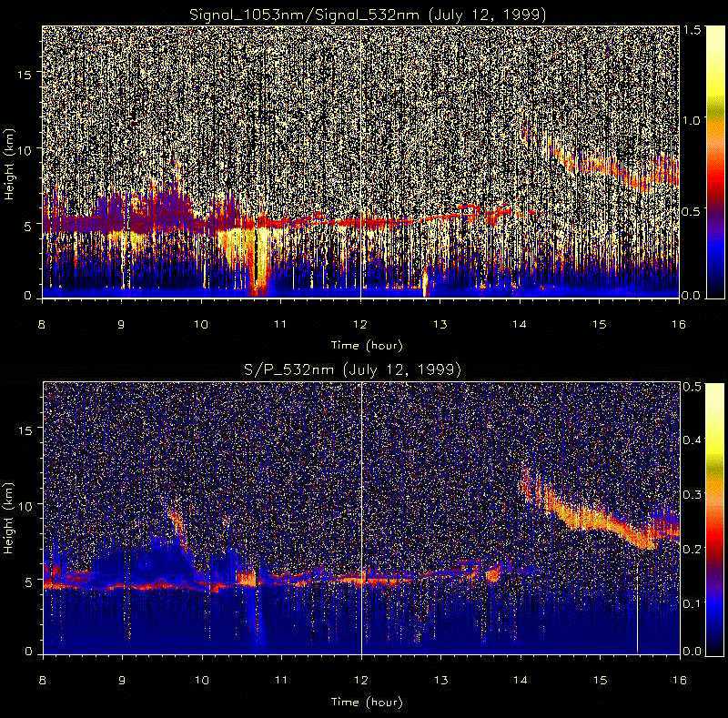The height and width of the screenshot is (718, 728).
Task: Click the bottom plot's color scale bar
Action: (x=689, y=518)
